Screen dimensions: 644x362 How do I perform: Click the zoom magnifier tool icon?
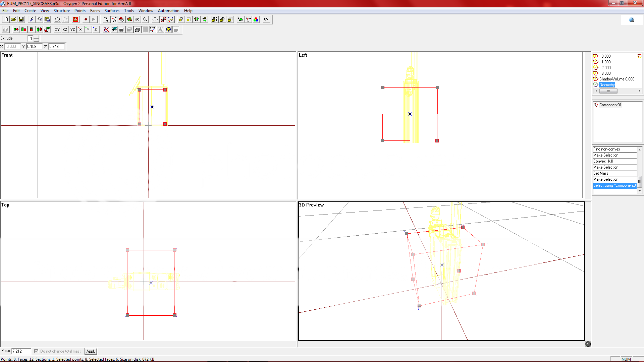(x=145, y=19)
